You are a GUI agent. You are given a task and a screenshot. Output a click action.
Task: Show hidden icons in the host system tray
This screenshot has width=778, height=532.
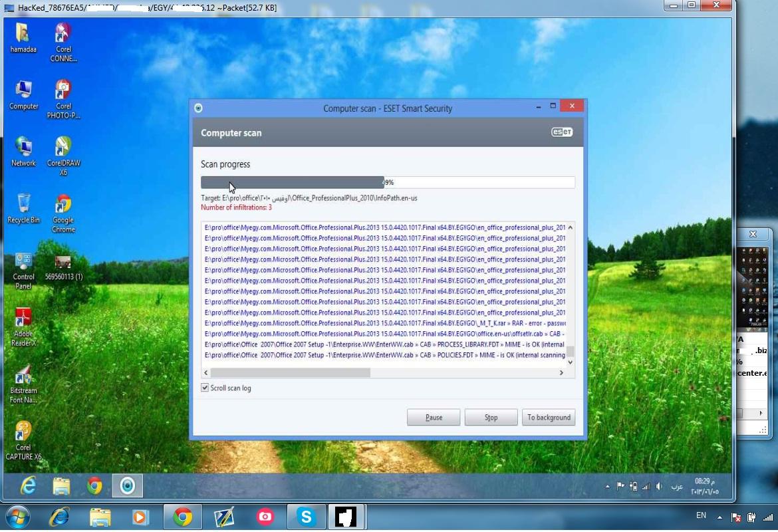719,517
